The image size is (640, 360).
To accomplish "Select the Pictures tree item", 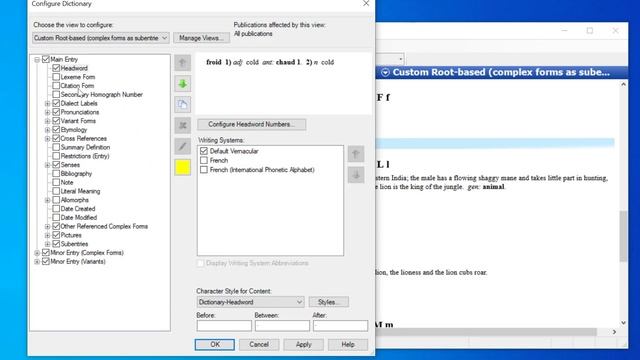I will (x=71, y=235).
